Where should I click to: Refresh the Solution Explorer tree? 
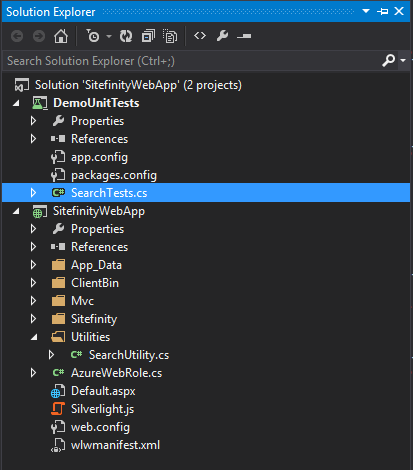pos(126,36)
